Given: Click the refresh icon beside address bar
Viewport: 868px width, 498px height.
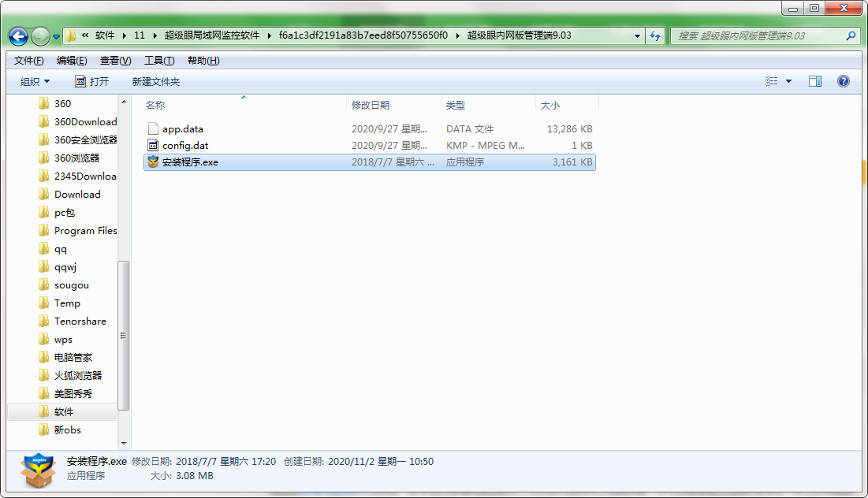Looking at the screenshot, I should point(654,35).
